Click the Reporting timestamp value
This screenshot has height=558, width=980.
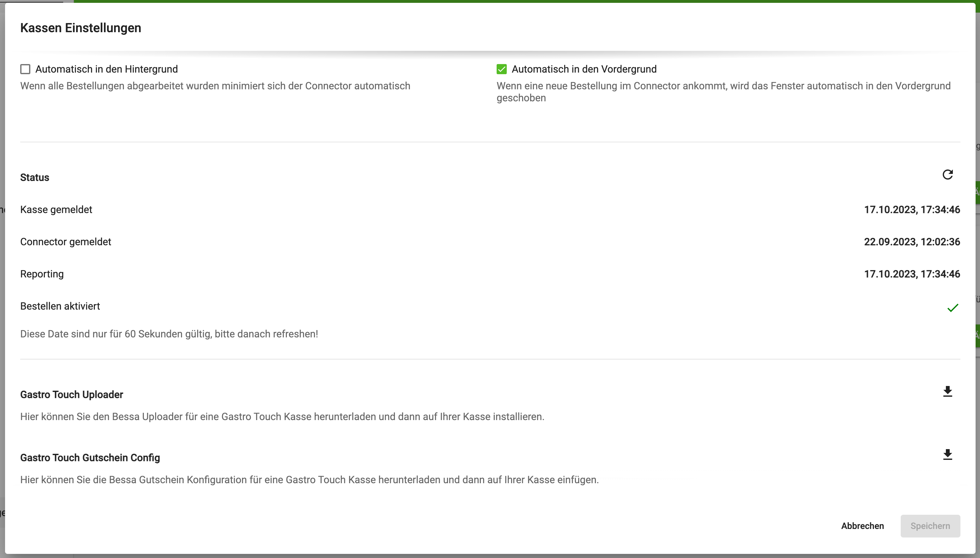[912, 274]
